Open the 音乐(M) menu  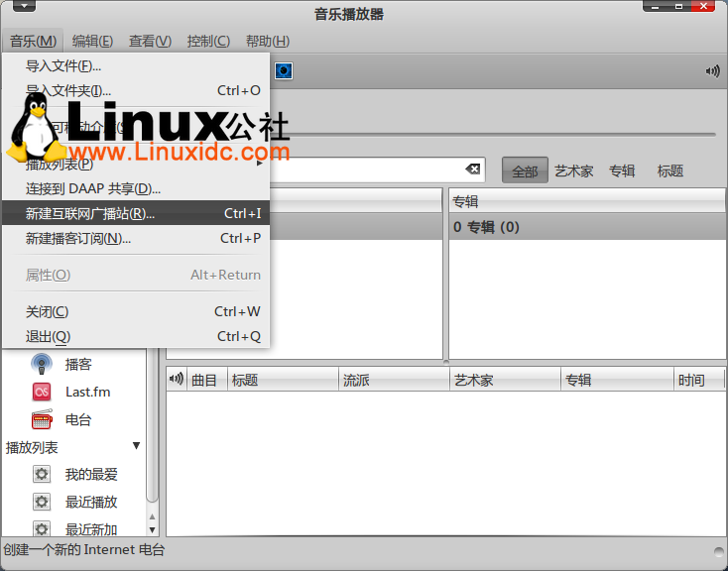click(x=33, y=42)
